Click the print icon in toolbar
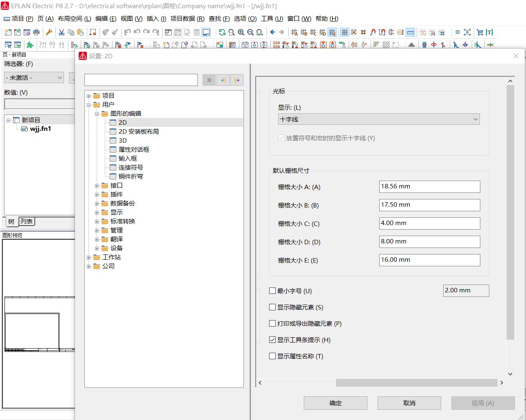The height and width of the screenshot is (420, 526). coord(36,32)
